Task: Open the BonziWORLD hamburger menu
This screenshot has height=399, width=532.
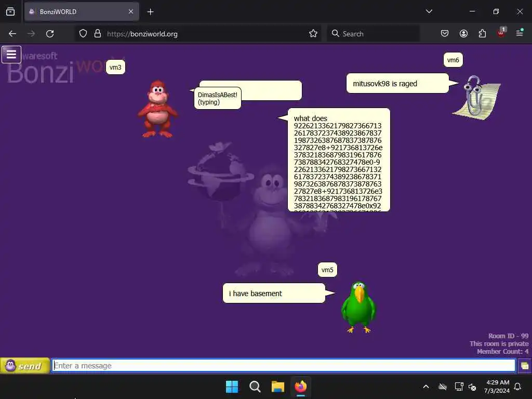Action: 11,54
